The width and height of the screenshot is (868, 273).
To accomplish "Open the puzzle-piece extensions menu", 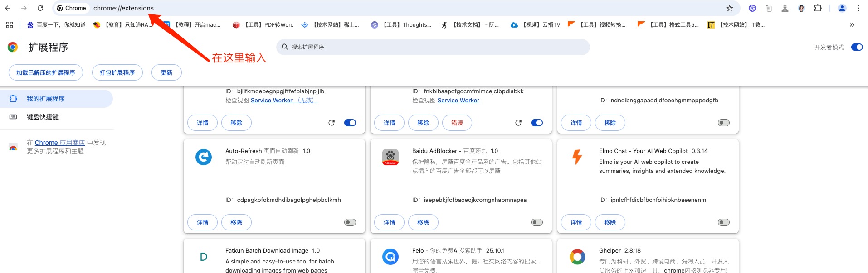I will pyautogui.click(x=818, y=8).
